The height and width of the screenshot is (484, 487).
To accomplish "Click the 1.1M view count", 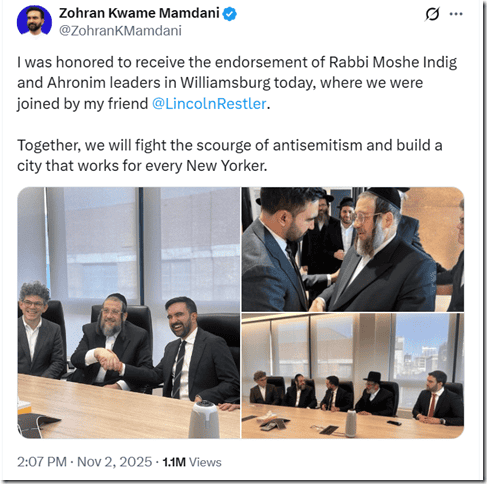I will coord(174,462).
